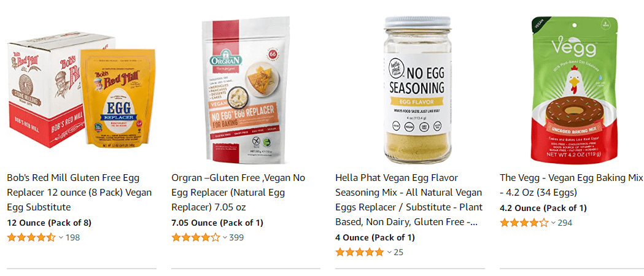Expand rating breakdown chevron beside 399 reviews

[225, 237]
